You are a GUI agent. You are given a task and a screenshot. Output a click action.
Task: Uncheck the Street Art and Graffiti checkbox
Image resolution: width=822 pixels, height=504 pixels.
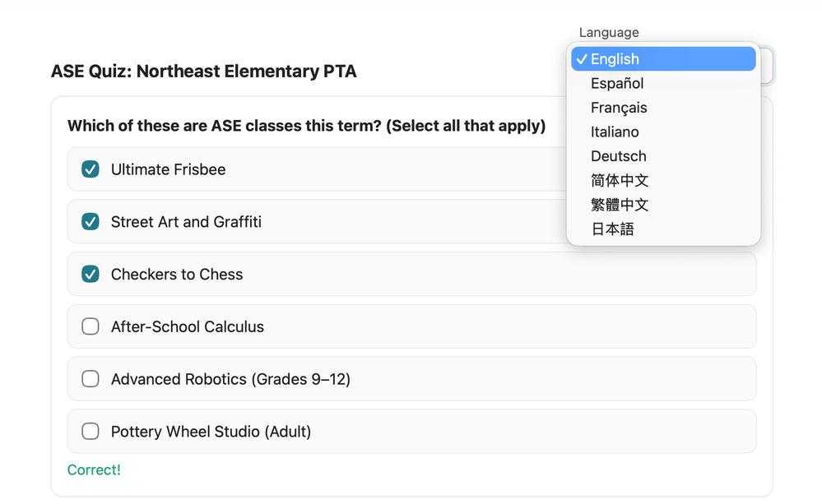91,222
